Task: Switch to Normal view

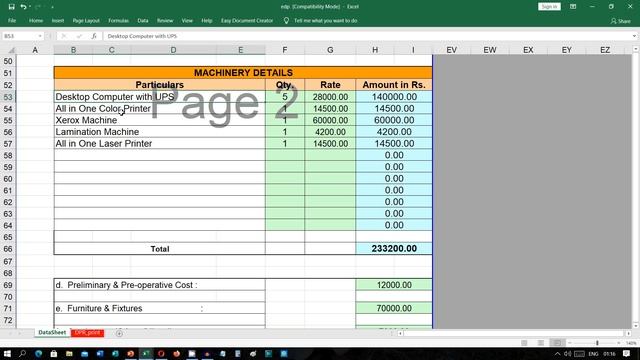Action: click(524, 343)
